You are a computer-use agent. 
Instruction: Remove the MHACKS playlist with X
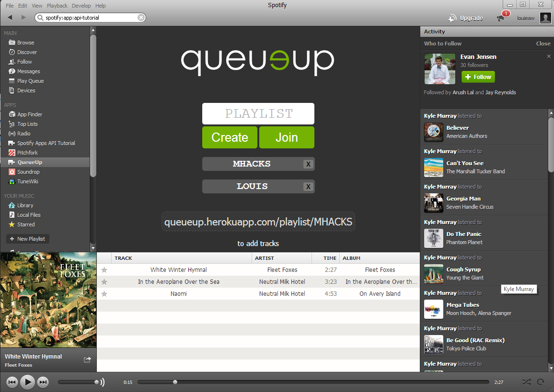[308, 164]
